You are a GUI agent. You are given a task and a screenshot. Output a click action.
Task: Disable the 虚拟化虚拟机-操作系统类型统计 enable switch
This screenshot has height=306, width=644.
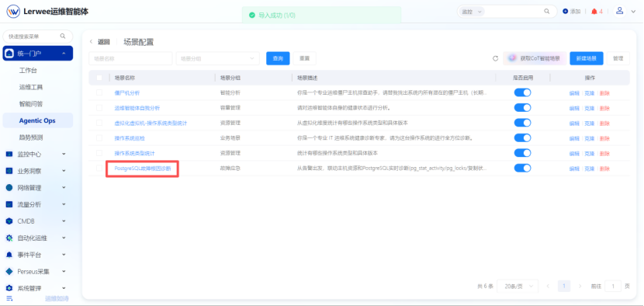(x=522, y=123)
